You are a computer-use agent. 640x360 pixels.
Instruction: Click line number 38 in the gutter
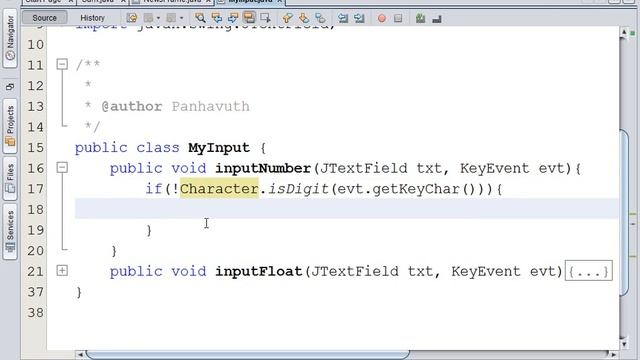coord(36,313)
